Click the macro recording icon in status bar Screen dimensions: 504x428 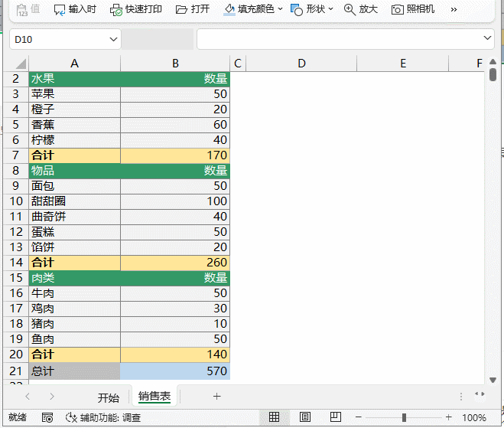[47, 417]
